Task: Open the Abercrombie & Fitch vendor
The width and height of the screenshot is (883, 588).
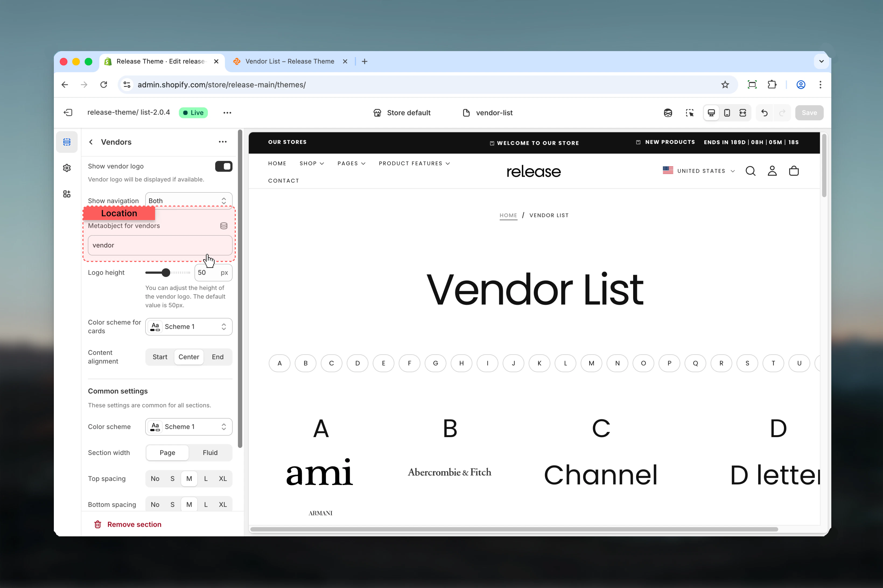Action: [x=450, y=472]
